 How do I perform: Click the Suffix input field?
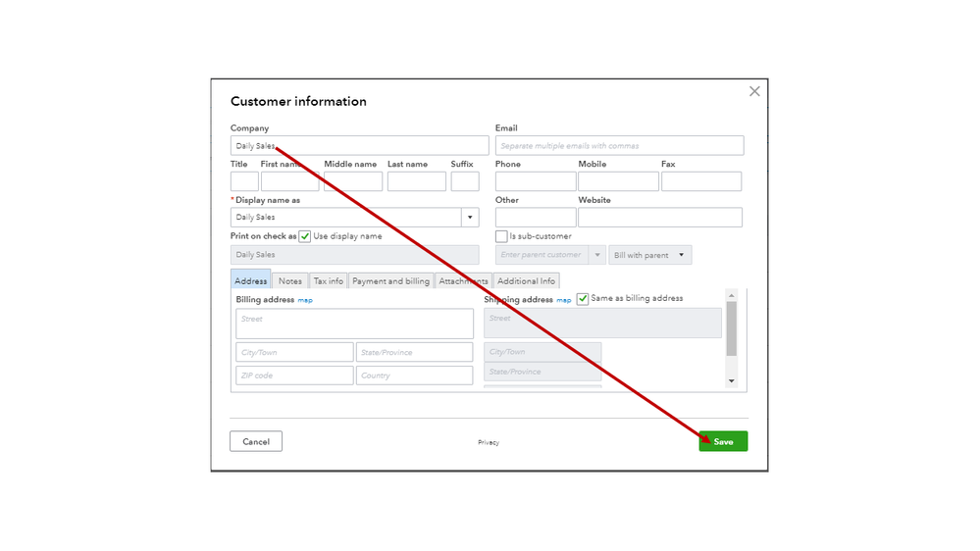[x=465, y=181]
